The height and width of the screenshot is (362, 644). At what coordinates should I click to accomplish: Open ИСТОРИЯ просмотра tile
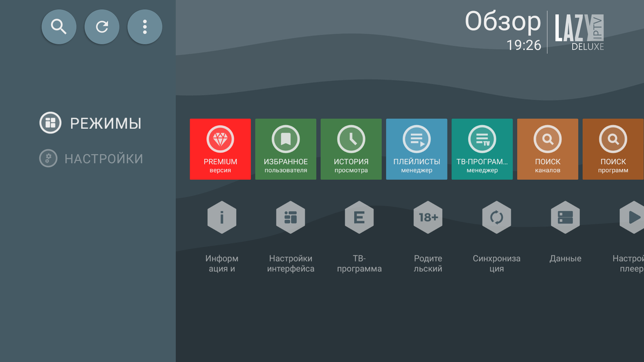click(x=351, y=149)
